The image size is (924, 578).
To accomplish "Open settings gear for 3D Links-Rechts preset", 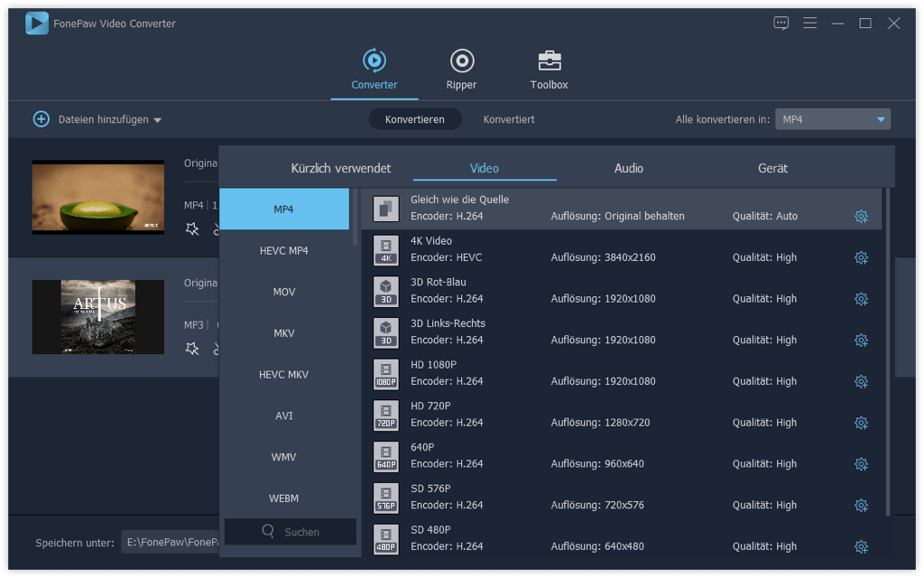I will [x=861, y=340].
